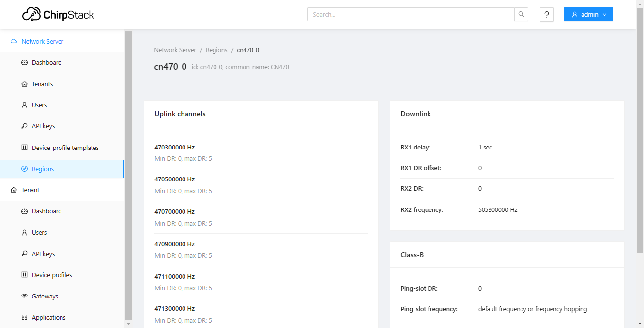Focus the Search input field
644x328 pixels.
[411, 15]
